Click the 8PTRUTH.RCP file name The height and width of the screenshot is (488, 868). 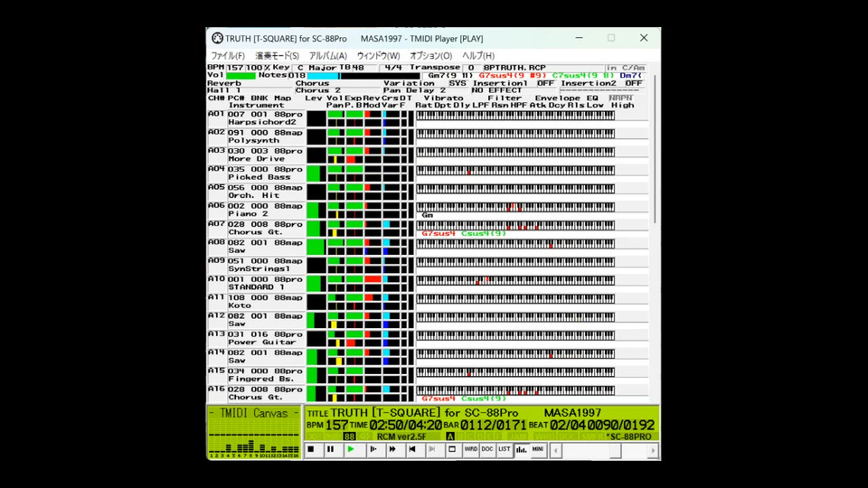[x=514, y=68]
